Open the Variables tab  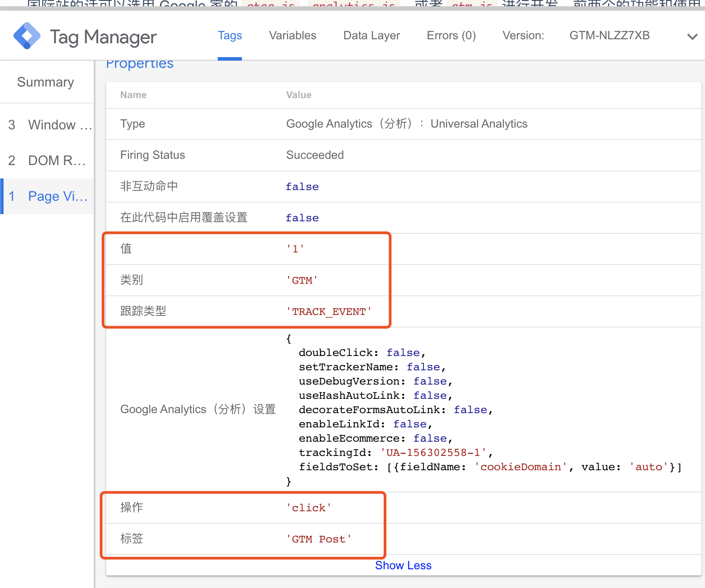[x=293, y=36]
